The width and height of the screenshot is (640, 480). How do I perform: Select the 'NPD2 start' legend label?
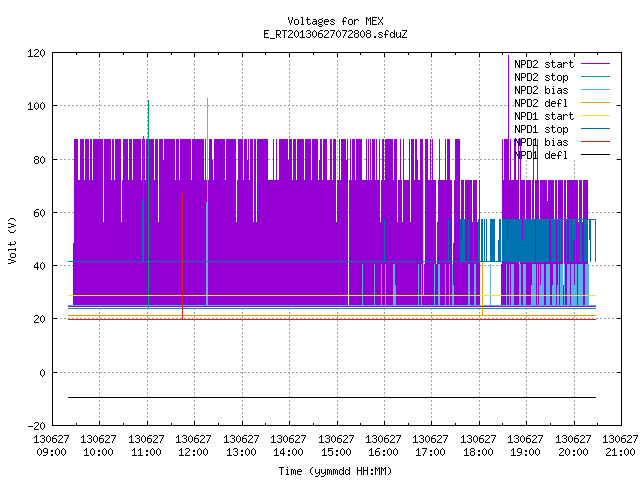544,64
